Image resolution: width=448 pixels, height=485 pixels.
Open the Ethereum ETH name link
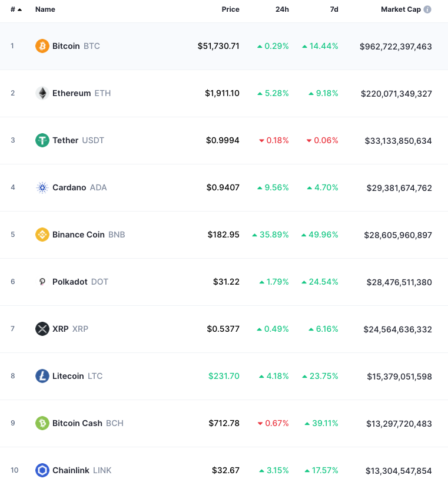[x=82, y=93]
